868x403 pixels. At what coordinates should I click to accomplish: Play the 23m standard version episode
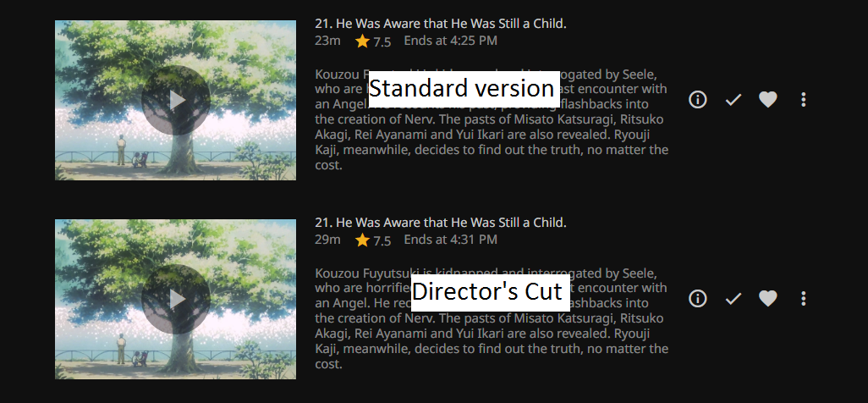pyautogui.click(x=176, y=100)
